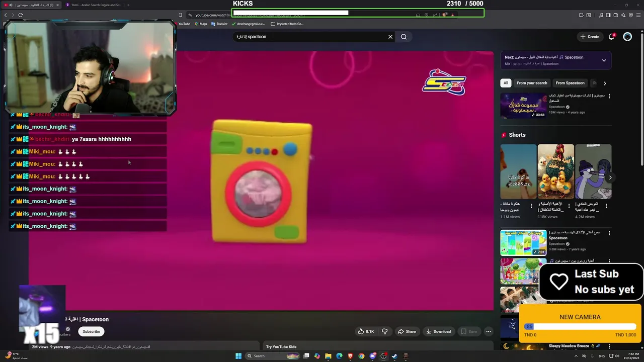The height and width of the screenshot is (362, 644).
Task: Open the Maps bookmark
Action: tap(201, 24)
